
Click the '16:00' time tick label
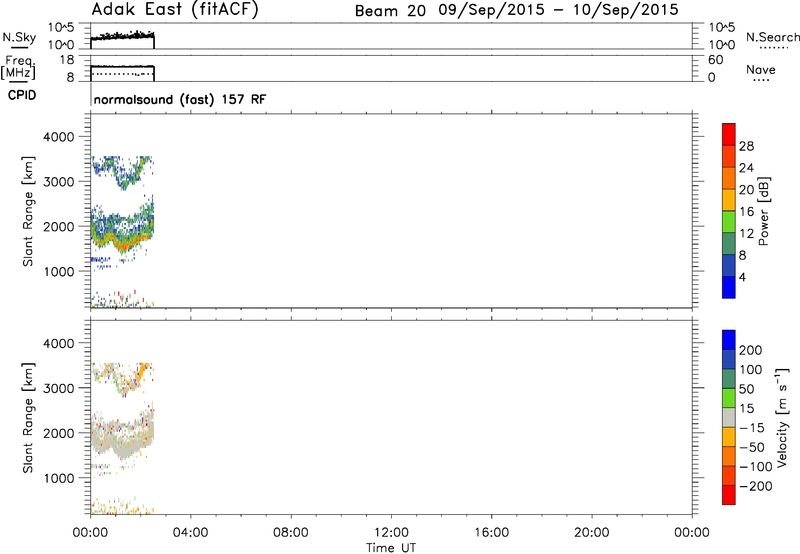pos(491,533)
